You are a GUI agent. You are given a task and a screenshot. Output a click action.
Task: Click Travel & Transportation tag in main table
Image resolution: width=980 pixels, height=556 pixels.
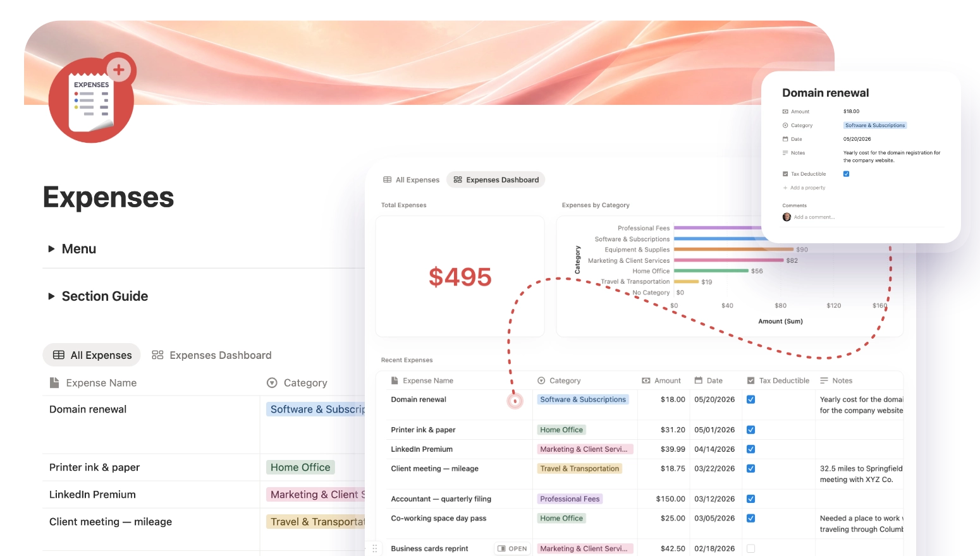click(316, 522)
